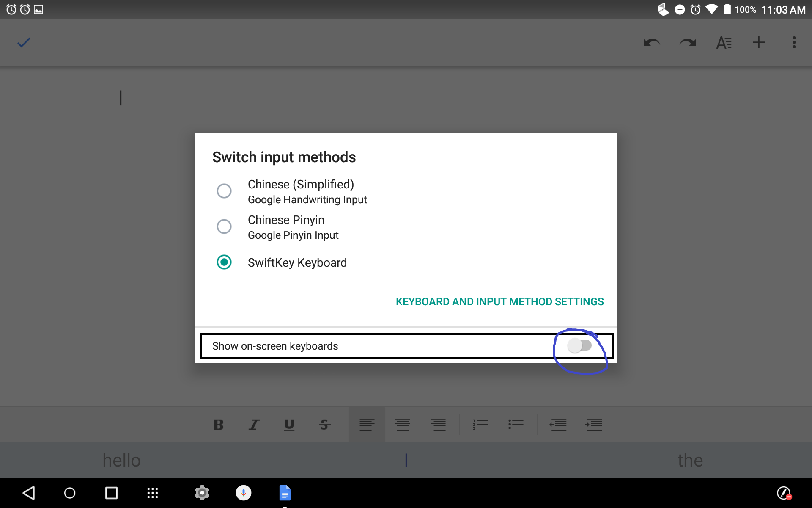
Task: Tap the blue checkmark done icon
Action: tap(24, 42)
